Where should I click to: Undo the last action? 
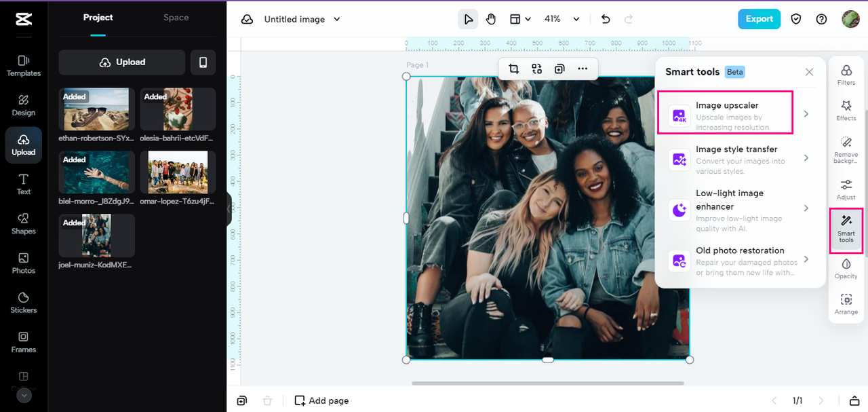606,19
